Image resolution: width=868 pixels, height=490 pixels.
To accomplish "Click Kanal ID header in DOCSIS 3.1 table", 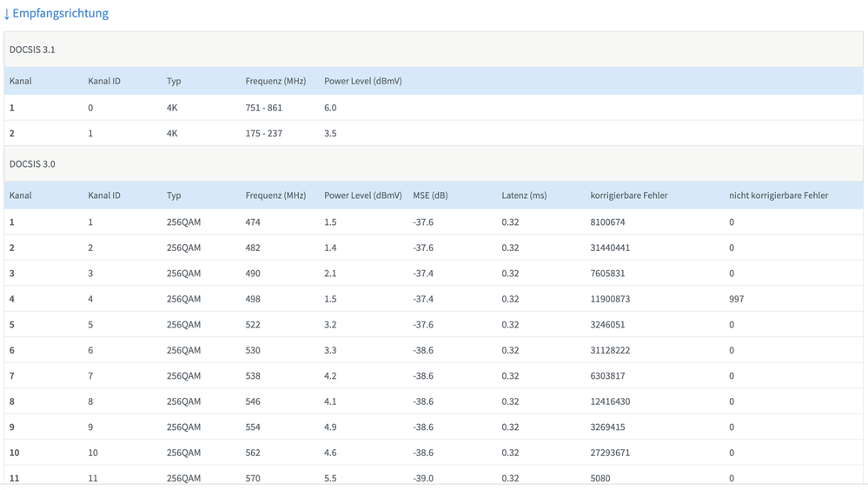I will tap(104, 81).
